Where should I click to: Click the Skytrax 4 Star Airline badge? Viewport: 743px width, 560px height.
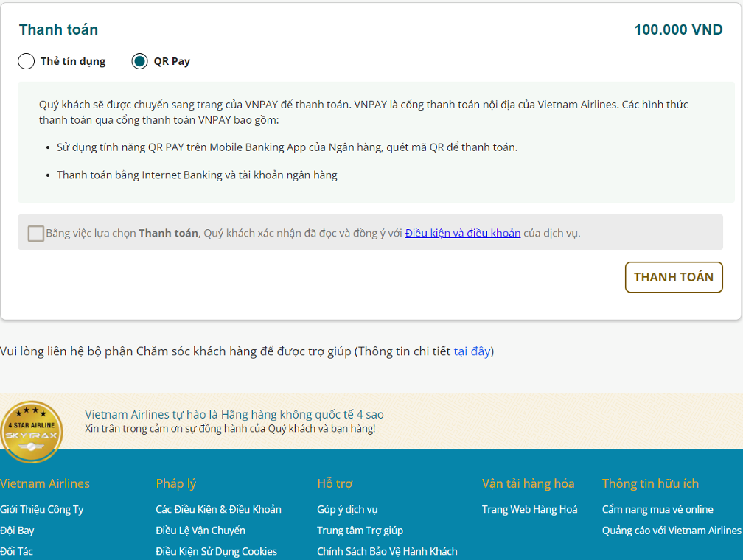[x=32, y=432]
